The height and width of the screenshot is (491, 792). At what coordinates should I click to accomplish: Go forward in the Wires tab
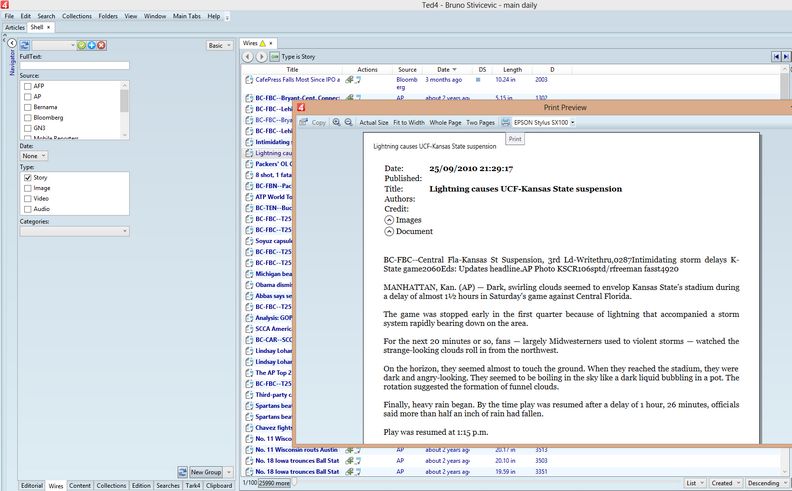click(261, 57)
